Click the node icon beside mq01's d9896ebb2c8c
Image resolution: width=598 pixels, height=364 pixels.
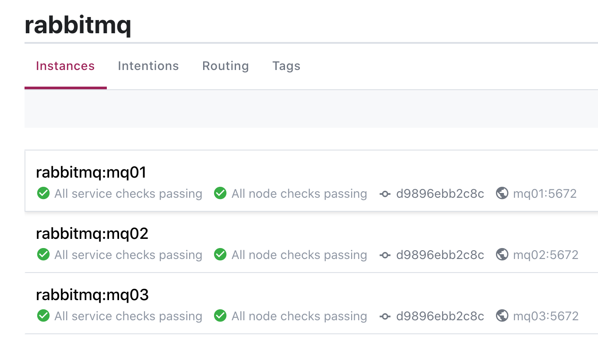click(x=385, y=194)
